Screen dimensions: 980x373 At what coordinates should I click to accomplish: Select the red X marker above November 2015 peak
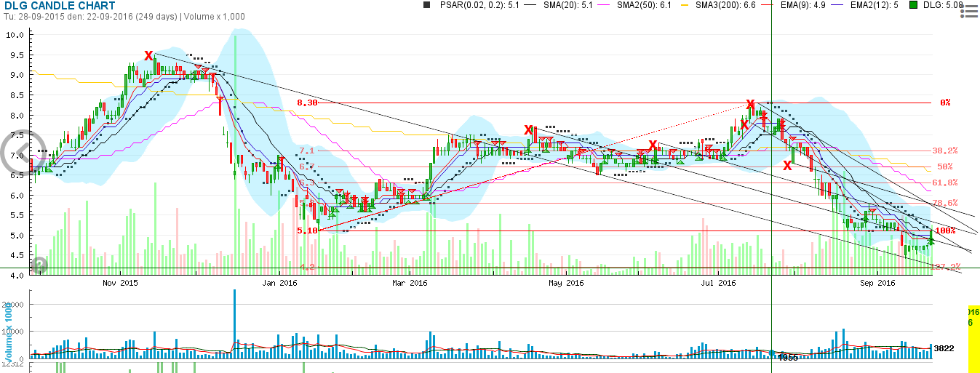point(148,56)
